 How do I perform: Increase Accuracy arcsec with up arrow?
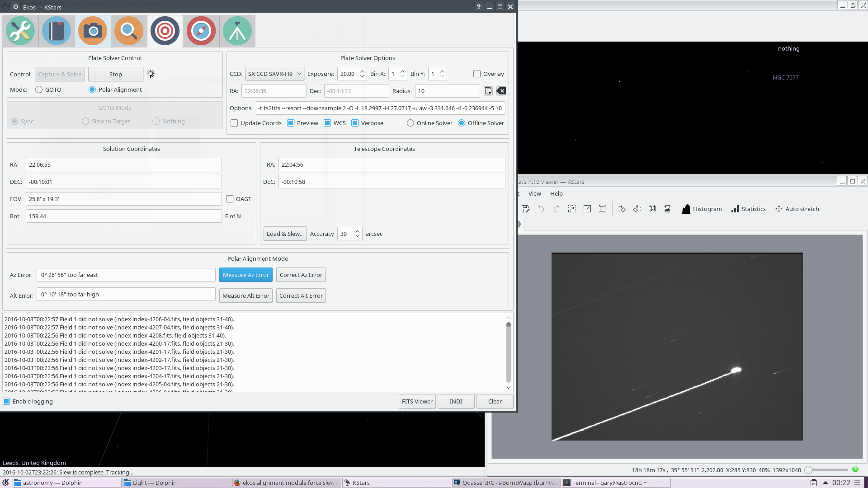pos(357,231)
